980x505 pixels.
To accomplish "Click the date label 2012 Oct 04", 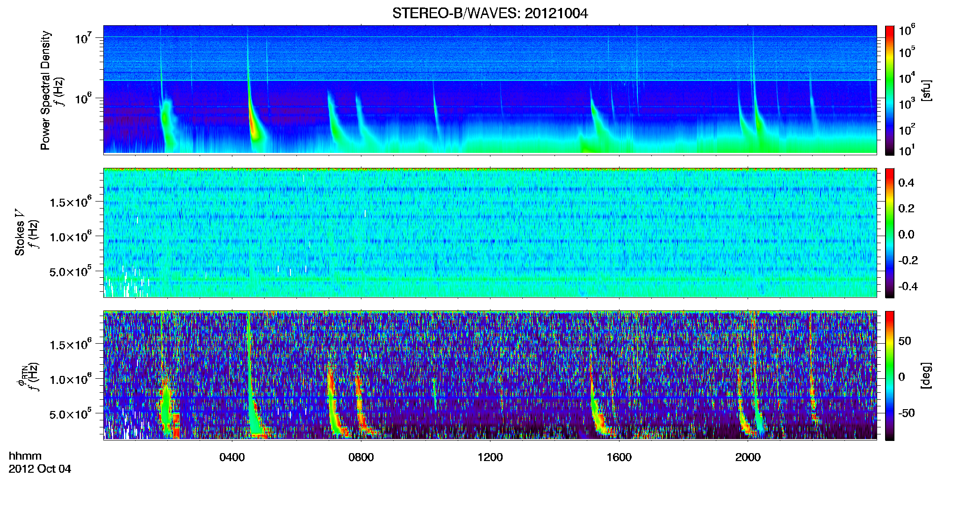I will (x=40, y=469).
